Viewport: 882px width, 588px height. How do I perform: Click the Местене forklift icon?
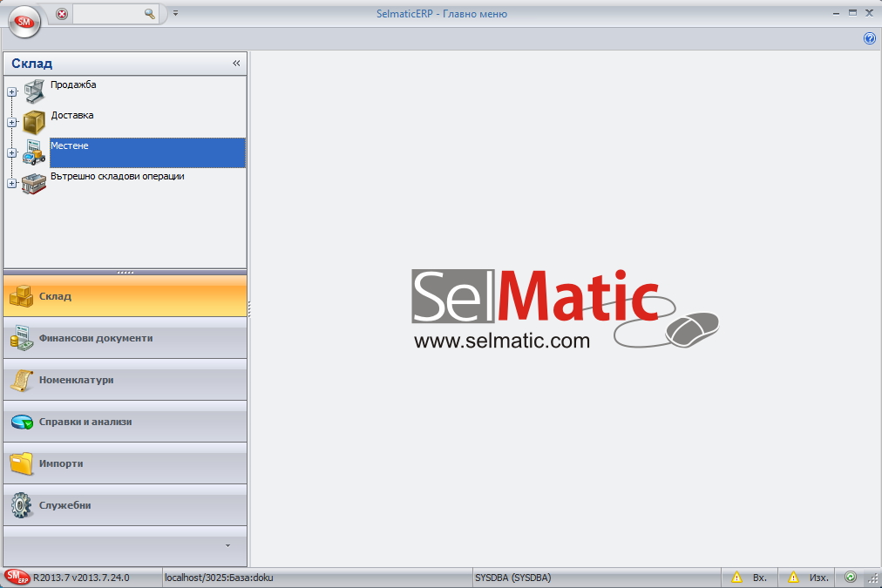34,152
